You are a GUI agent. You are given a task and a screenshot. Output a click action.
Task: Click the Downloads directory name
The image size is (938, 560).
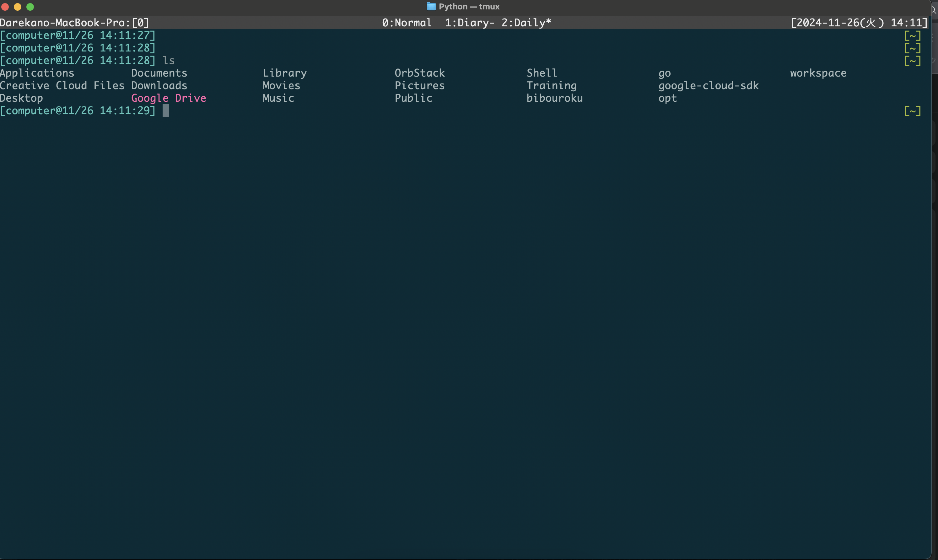[x=159, y=86]
